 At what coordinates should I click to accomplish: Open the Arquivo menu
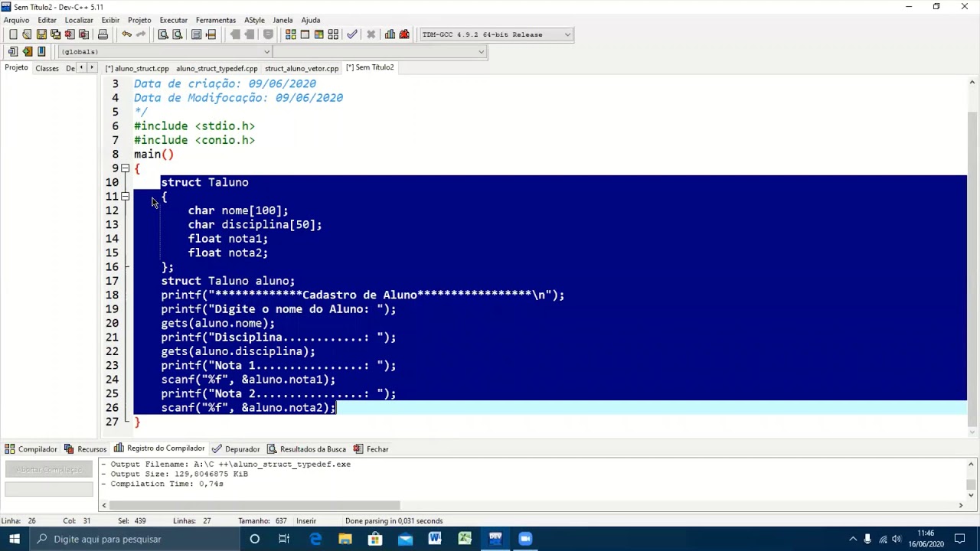tap(17, 20)
